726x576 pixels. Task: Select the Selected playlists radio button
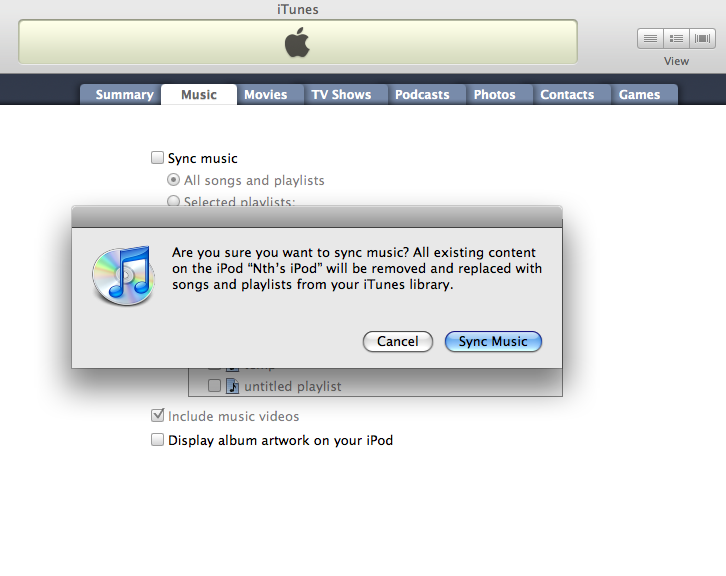173,201
